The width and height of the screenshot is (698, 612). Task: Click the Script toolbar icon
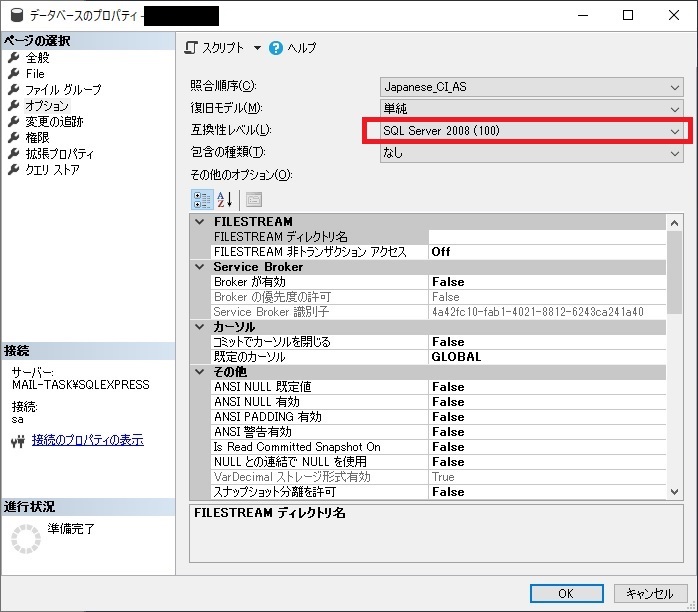click(x=192, y=48)
